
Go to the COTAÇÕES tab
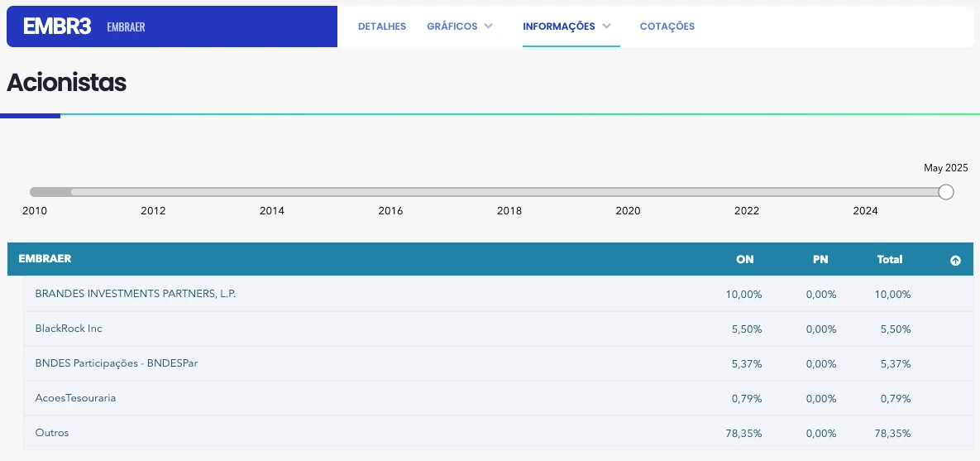pos(667,26)
